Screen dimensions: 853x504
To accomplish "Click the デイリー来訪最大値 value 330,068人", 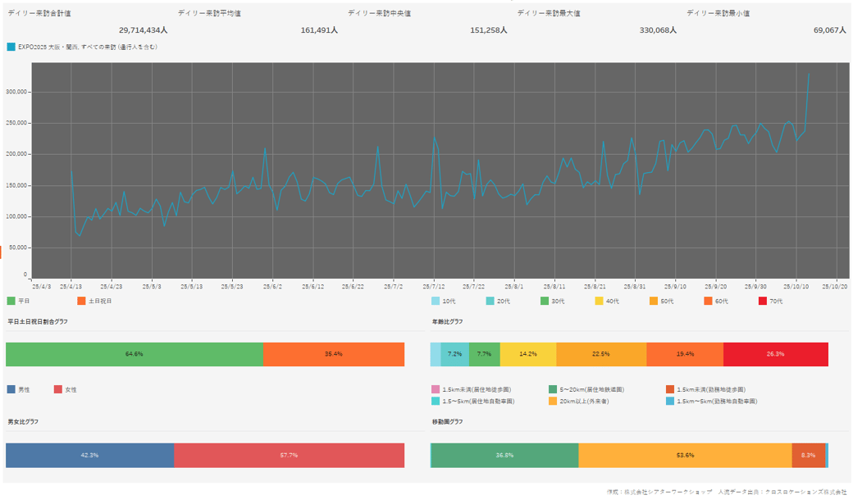I will tap(658, 30).
